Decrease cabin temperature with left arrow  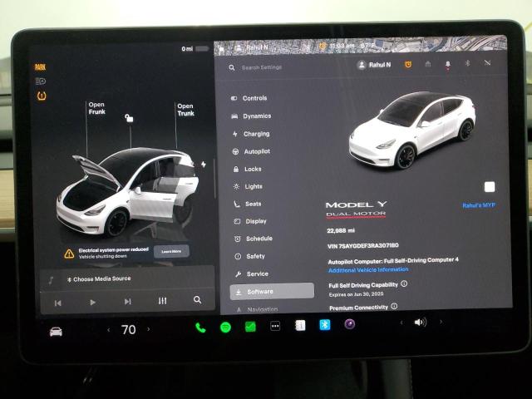109,330
